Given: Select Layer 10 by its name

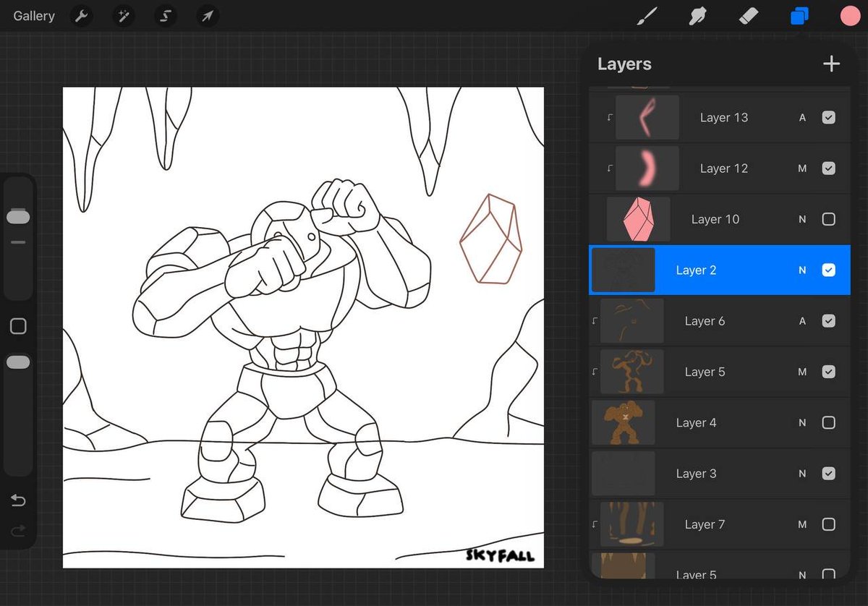Looking at the screenshot, I should coord(715,219).
